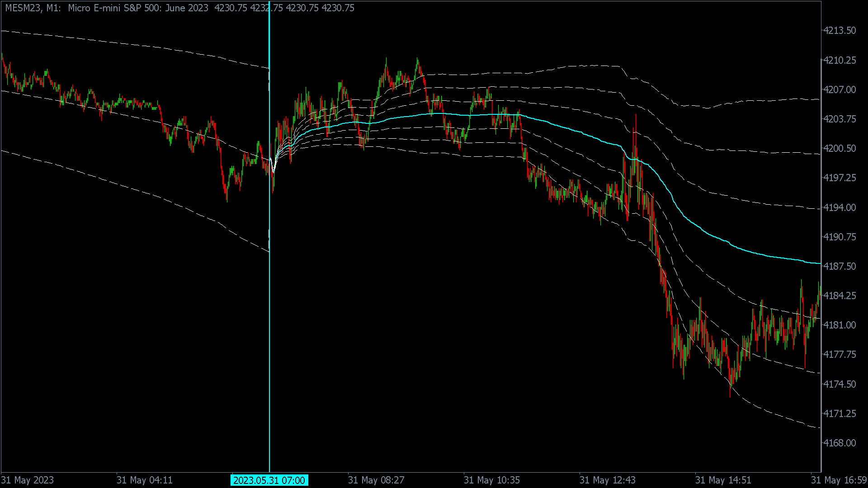The height and width of the screenshot is (488, 868).
Task: Click the OHLC values 4230.75 in header
Action: click(x=284, y=8)
